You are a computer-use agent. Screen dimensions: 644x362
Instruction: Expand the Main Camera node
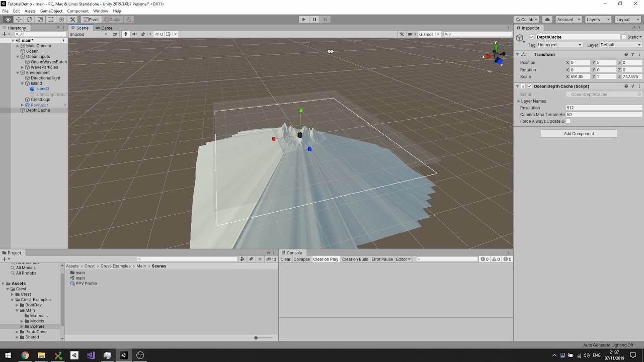tap(17, 46)
